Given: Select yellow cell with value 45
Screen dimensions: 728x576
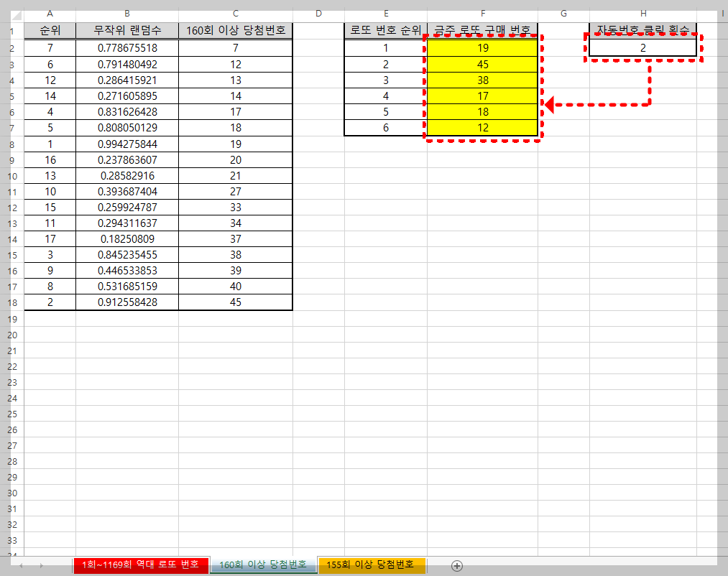Looking at the screenshot, I should [483, 64].
